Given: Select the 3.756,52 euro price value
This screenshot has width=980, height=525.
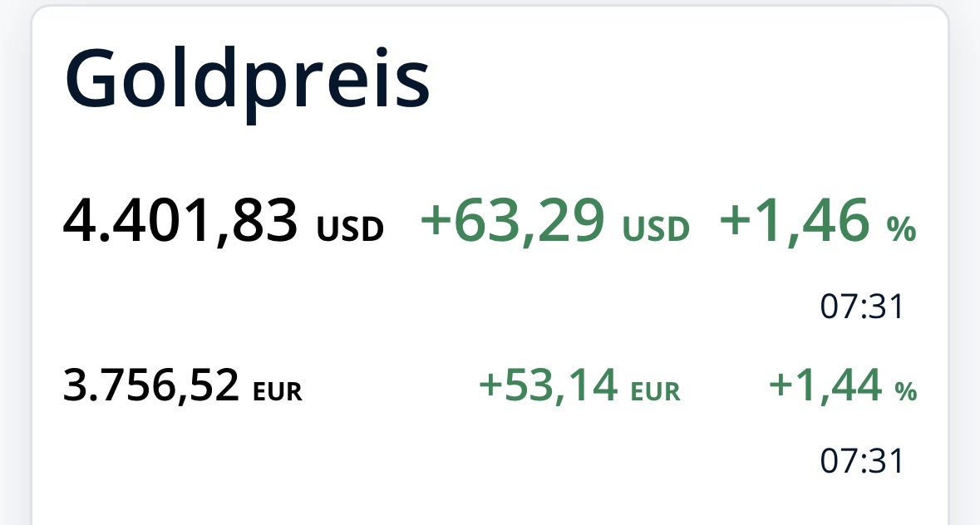Looking at the screenshot, I should click(151, 386).
